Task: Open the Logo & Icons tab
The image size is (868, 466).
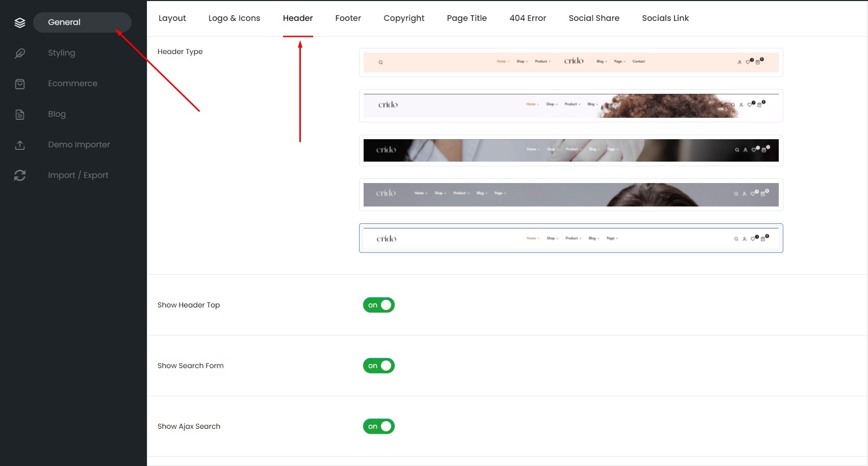Action: tap(234, 18)
